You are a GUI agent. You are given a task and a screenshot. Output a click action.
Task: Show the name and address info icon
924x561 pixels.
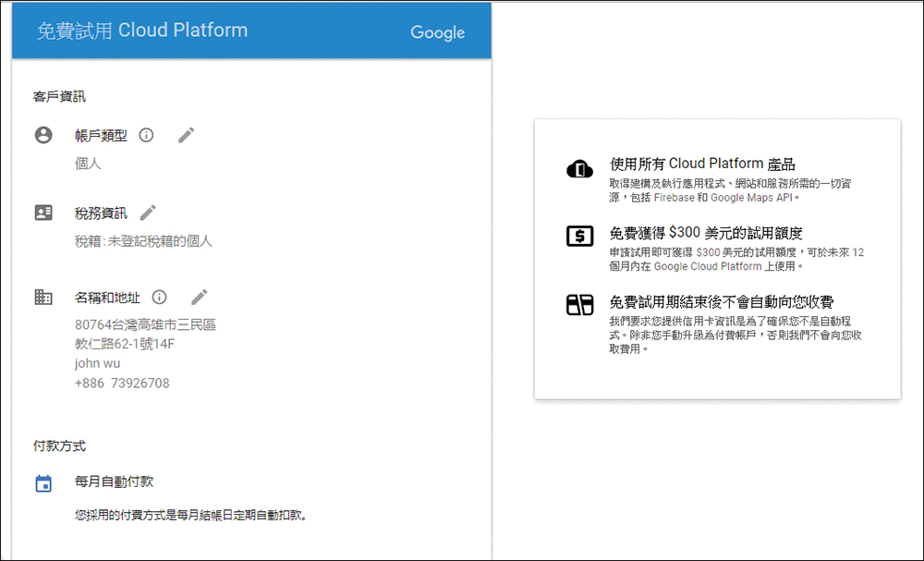coord(159,297)
